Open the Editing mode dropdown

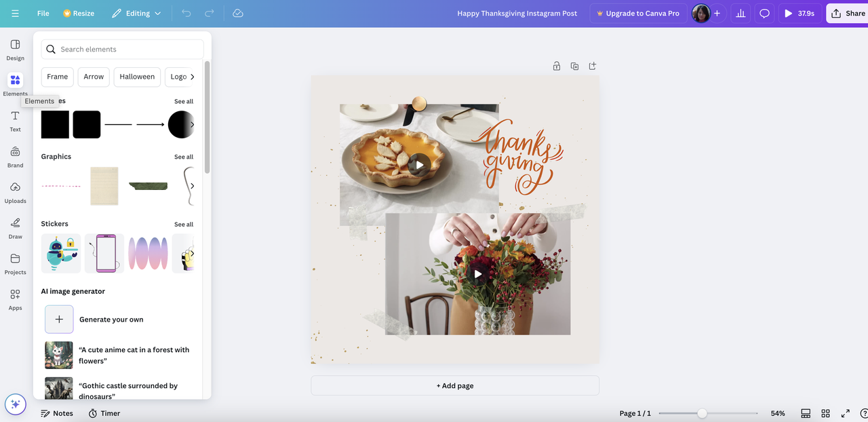pyautogui.click(x=136, y=14)
